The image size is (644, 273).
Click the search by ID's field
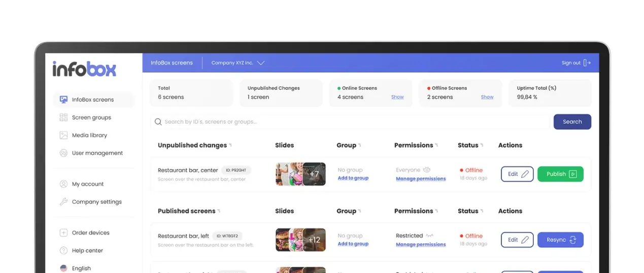(x=350, y=122)
